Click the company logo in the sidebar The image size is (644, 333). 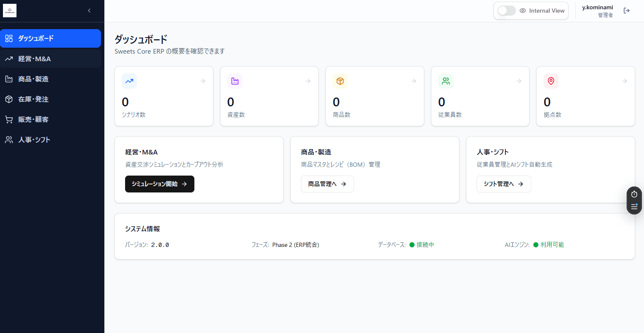(x=10, y=11)
